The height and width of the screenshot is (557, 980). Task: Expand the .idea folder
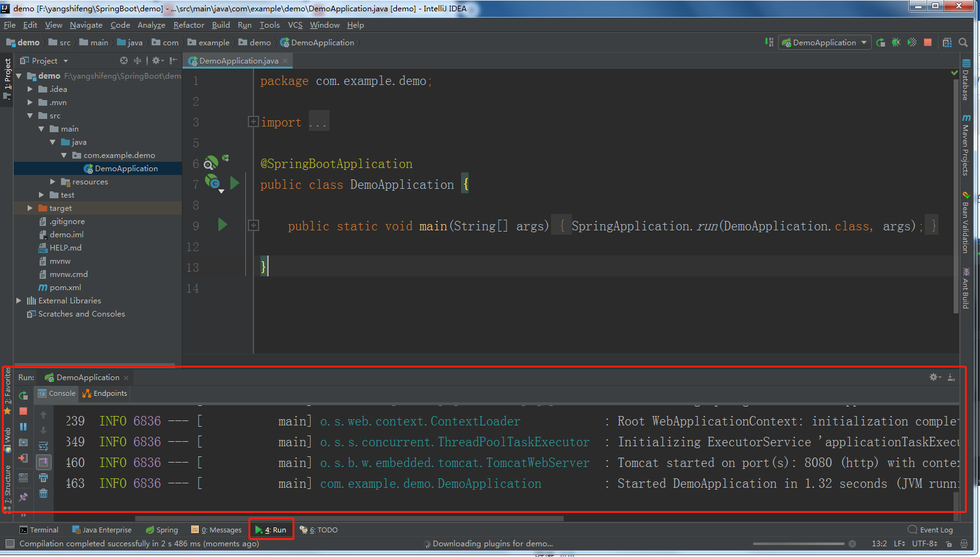tap(30, 89)
